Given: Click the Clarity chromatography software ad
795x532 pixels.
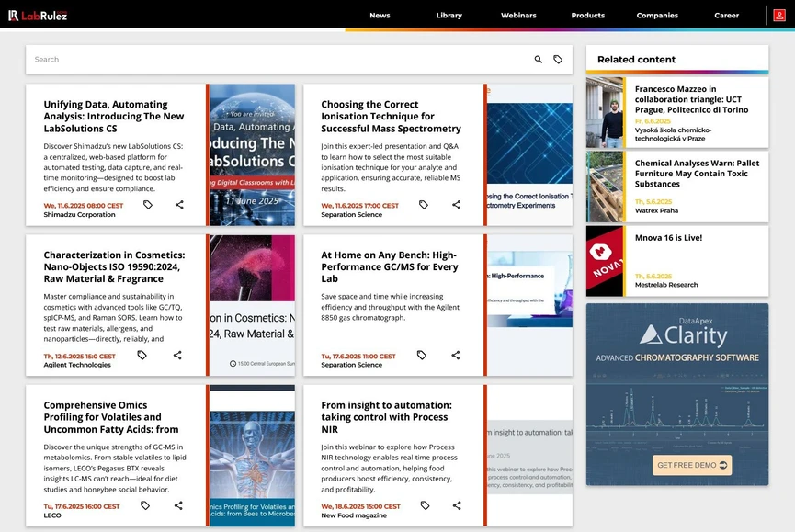Looking at the screenshot, I should (677, 394).
